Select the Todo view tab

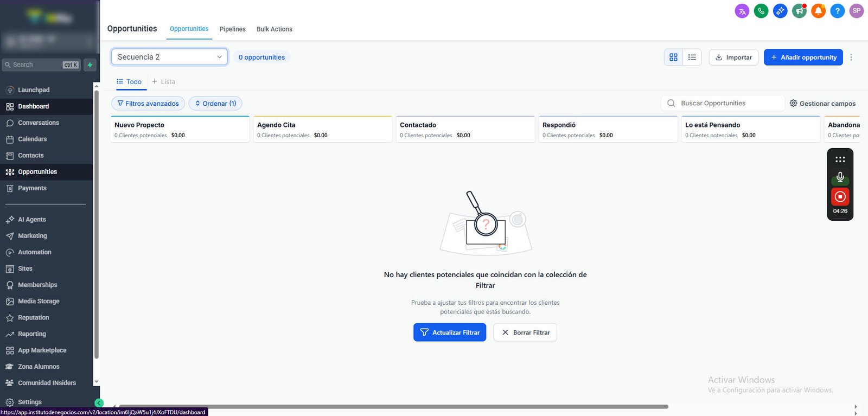129,82
